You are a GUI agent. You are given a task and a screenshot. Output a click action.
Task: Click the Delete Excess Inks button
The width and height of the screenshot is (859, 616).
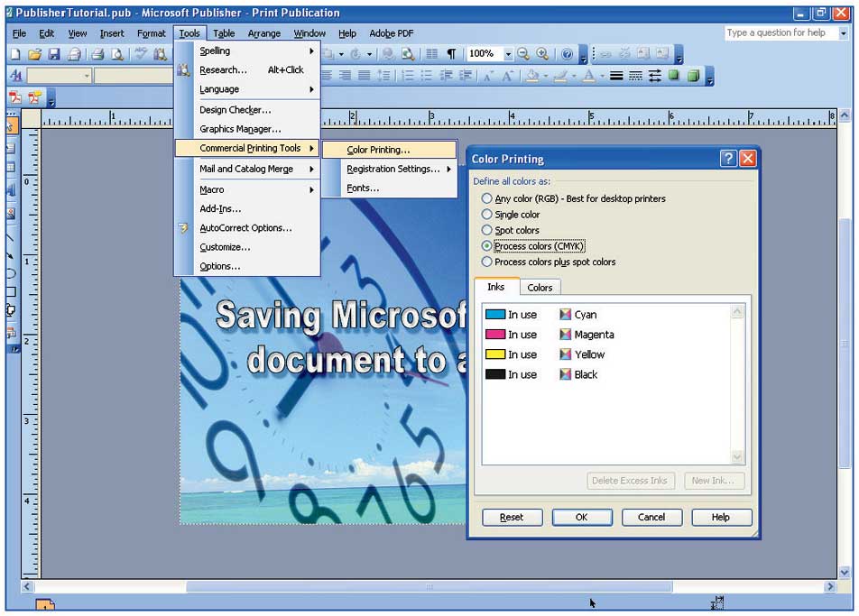pos(630,481)
